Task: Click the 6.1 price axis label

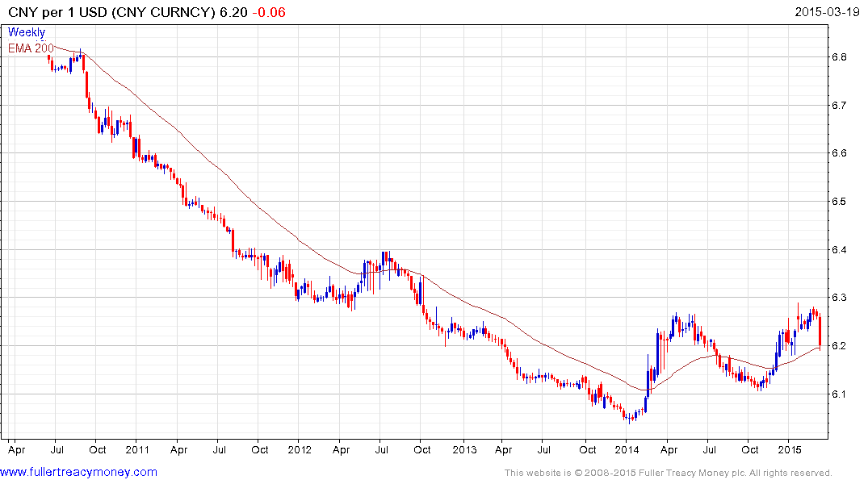Action: pos(839,394)
